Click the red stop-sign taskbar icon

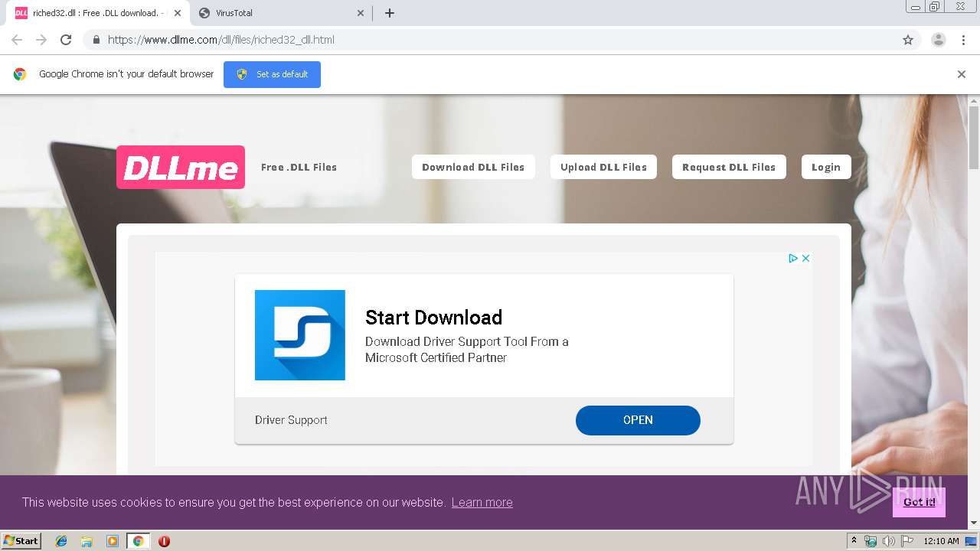(164, 541)
